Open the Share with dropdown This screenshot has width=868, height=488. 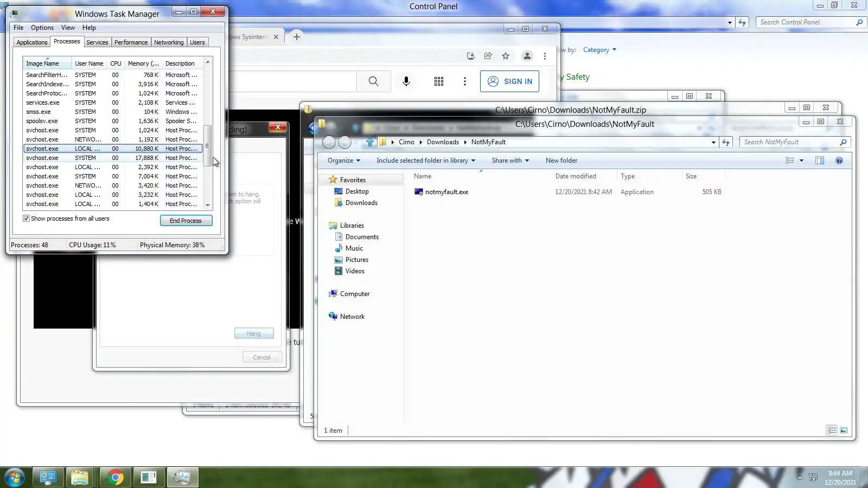point(510,160)
